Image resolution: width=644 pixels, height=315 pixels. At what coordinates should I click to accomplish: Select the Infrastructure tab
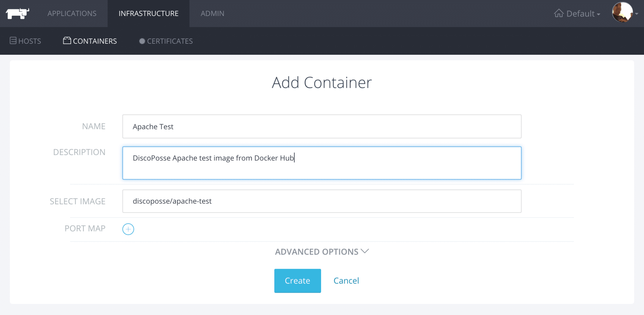click(x=148, y=14)
